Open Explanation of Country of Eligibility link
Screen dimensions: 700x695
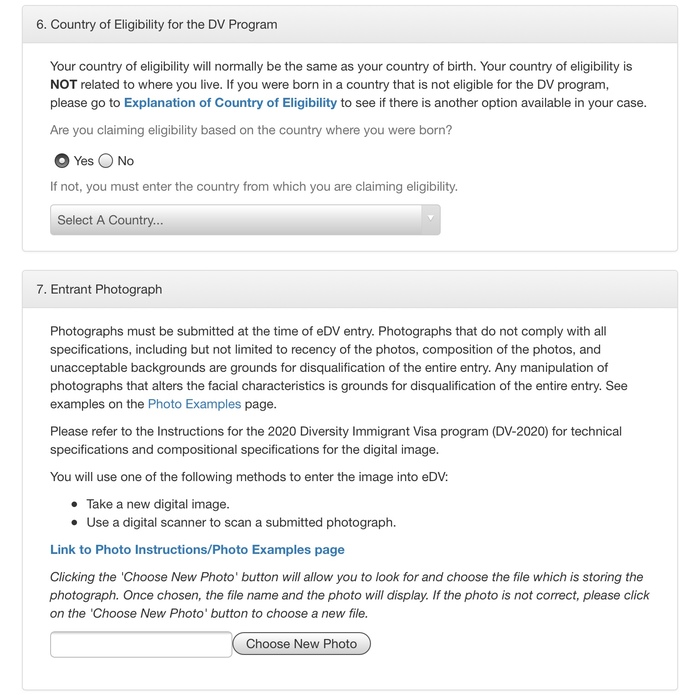pos(230,103)
